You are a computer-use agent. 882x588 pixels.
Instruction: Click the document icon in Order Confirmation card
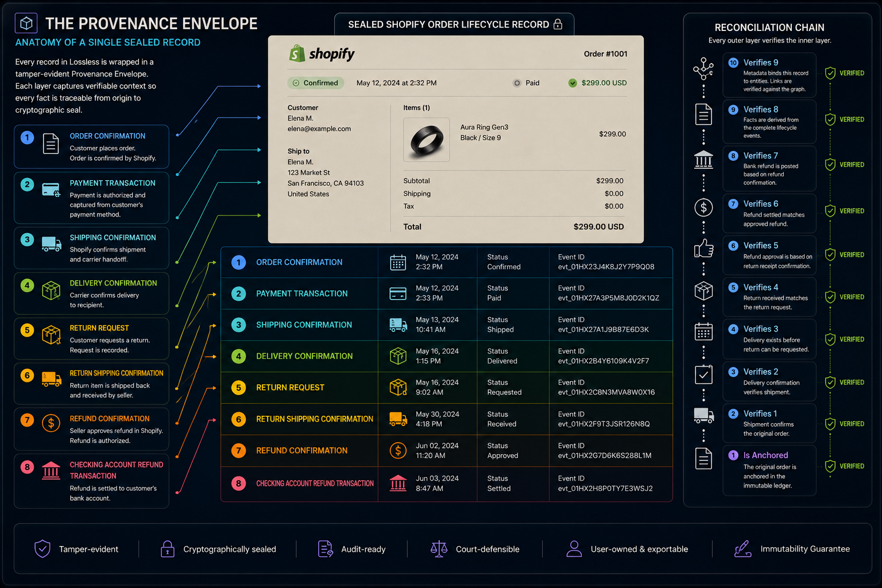(x=51, y=144)
